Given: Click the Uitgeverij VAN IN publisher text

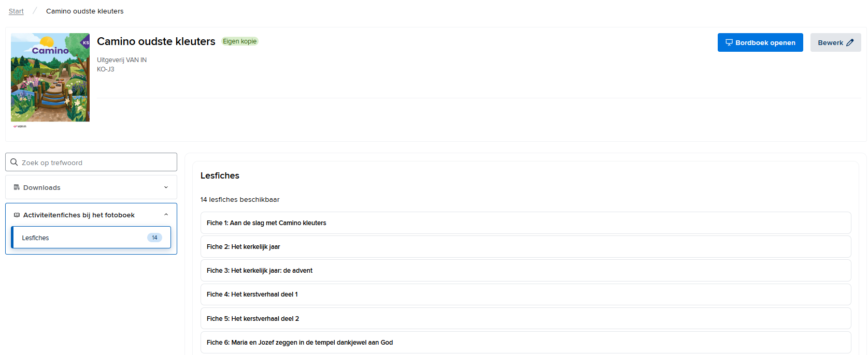Looking at the screenshot, I should click(122, 60).
